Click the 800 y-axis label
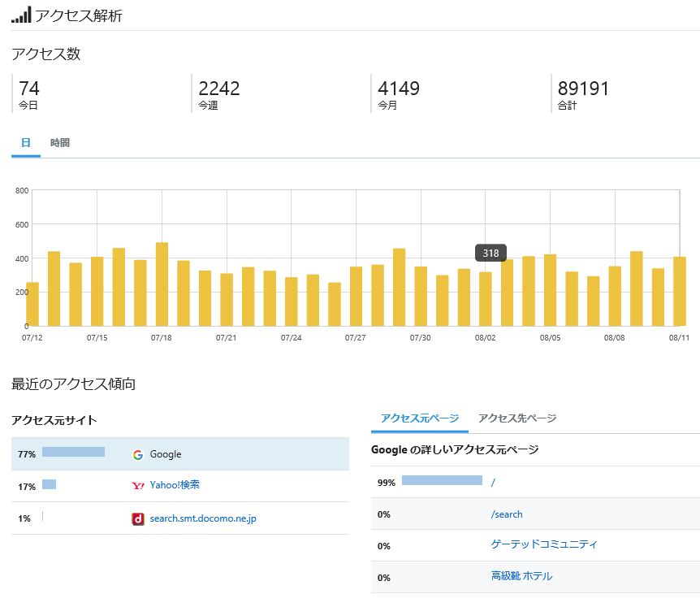 click(x=22, y=191)
